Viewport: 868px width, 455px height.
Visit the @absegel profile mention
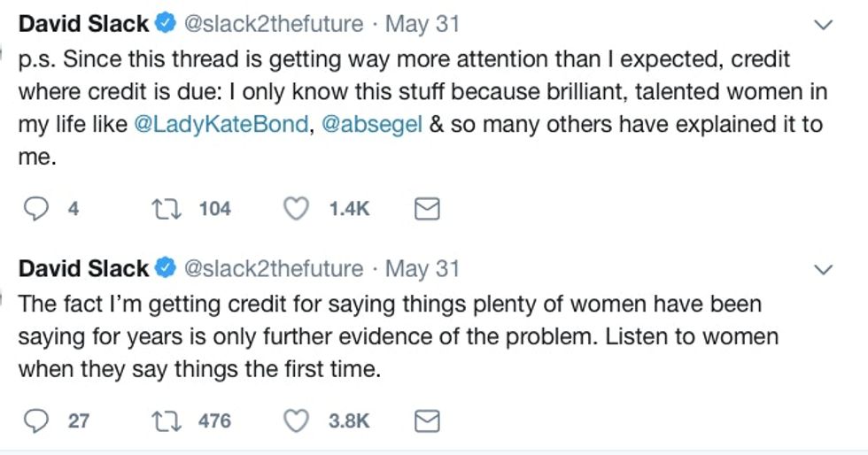[370, 125]
